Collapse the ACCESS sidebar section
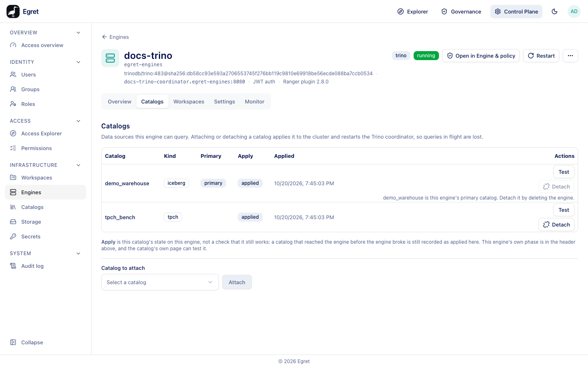Screen dimensions: 588x368 pyautogui.click(x=78, y=121)
